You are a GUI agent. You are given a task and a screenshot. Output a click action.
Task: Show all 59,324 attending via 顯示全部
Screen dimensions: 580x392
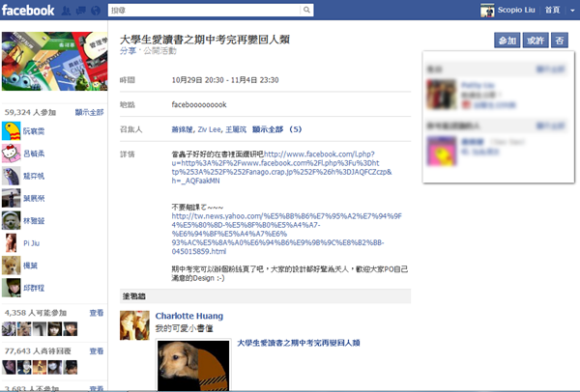pyautogui.click(x=89, y=112)
